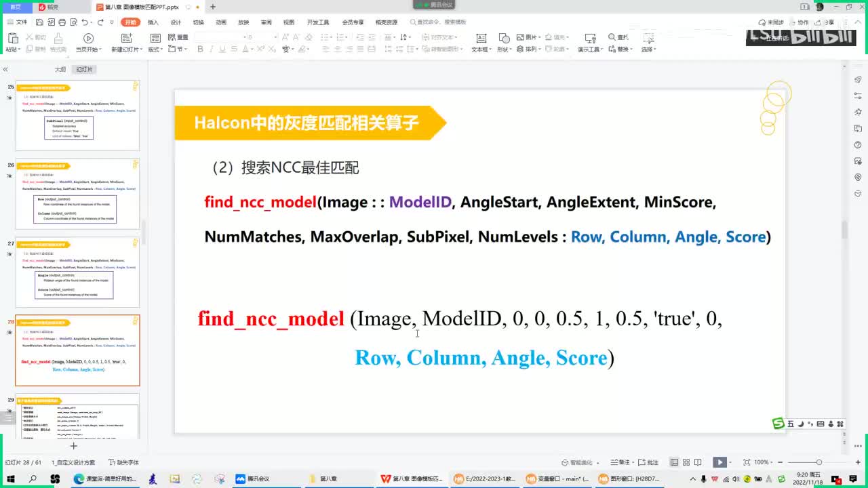Switch to Slide Sorter view in status bar
This screenshot has width=868, height=488.
coord(686,462)
